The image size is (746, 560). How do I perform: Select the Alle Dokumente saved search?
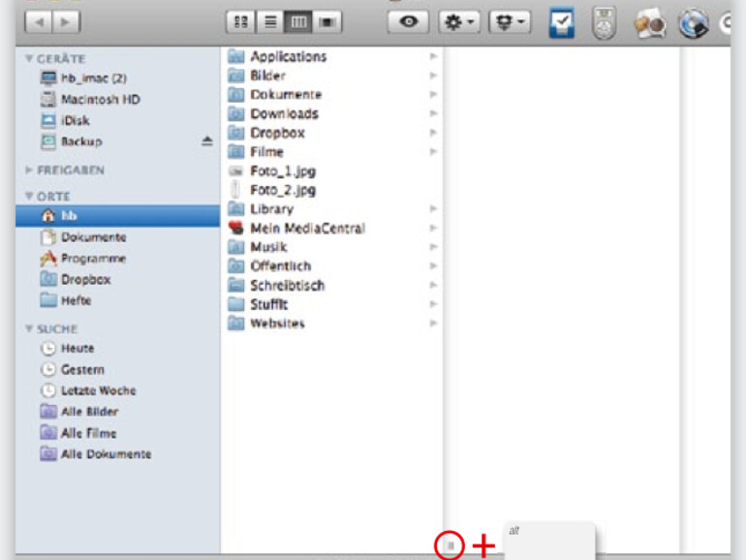117,453
